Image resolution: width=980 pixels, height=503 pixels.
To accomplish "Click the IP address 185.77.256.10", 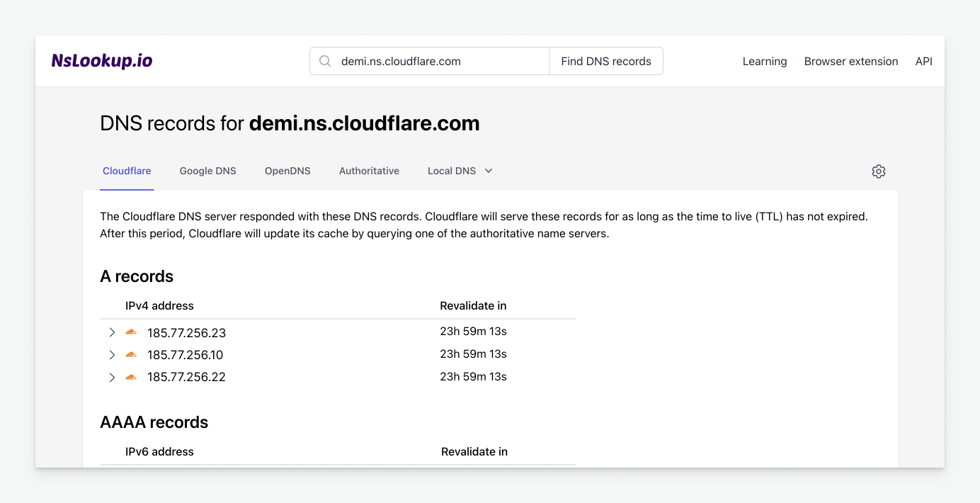I will point(186,355).
